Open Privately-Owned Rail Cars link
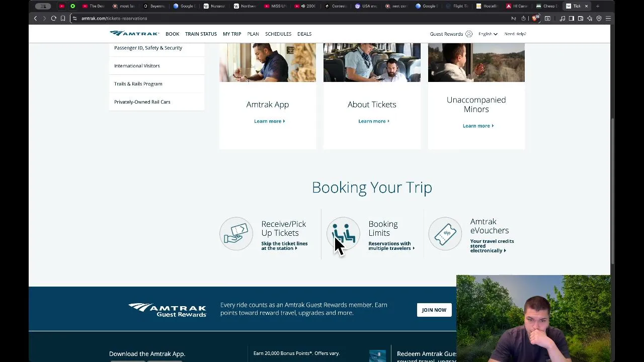The image size is (644, 362). 142,102
